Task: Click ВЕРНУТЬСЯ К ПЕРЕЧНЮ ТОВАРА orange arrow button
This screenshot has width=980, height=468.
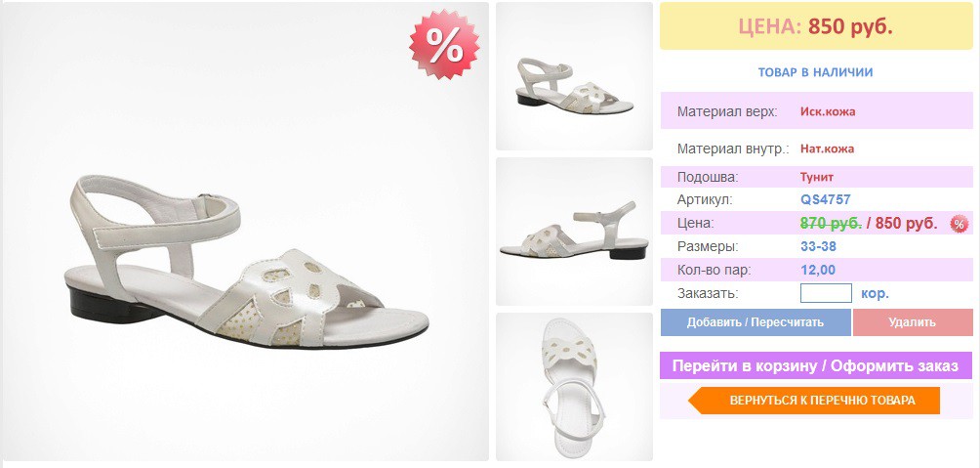Action: 814,401
